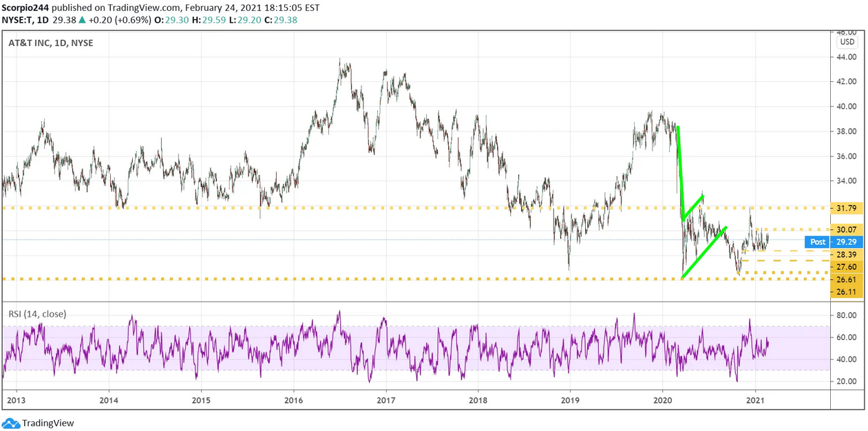The height and width of the screenshot is (431, 868).
Task: Click the 2021 year label on time axis
Action: pyautogui.click(x=756, y=399)
